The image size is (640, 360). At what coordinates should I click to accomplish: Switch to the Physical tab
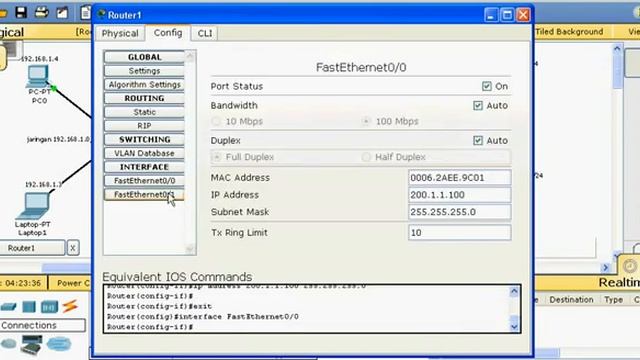pyautogui.click(x=120, y=33)
